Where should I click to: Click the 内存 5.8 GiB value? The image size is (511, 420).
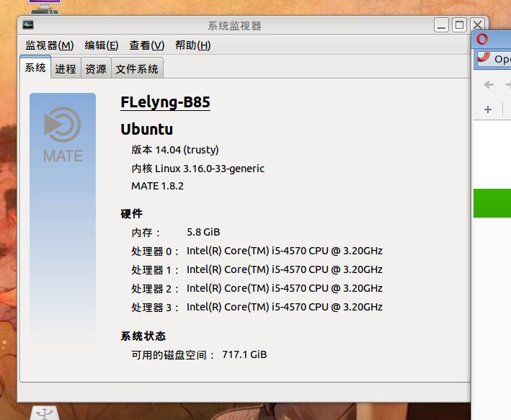coord(203,232)
